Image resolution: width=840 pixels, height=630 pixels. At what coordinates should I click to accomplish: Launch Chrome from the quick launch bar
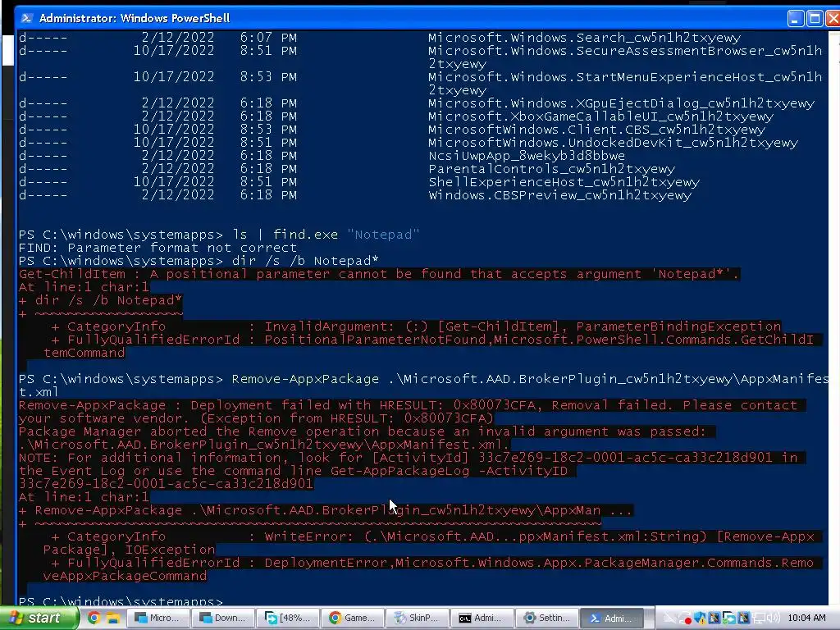point(94,618)
